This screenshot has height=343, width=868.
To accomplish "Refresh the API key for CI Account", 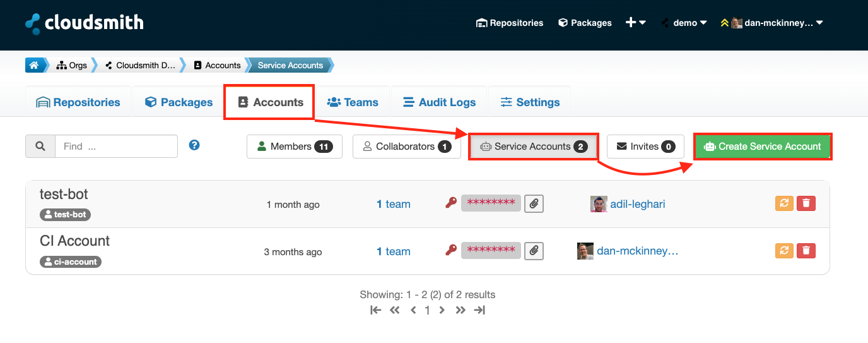I will (784, 251).
